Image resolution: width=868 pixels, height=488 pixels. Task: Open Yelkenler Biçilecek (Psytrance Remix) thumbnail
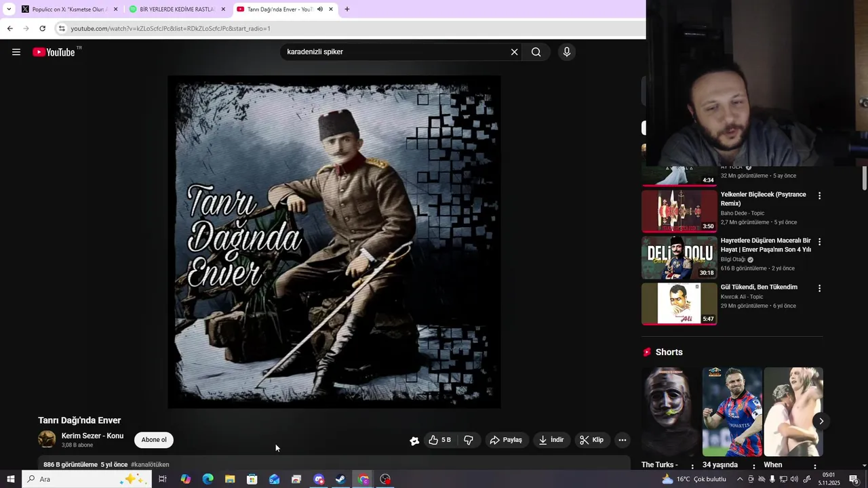pyautogui.click(x=679, y=211)
